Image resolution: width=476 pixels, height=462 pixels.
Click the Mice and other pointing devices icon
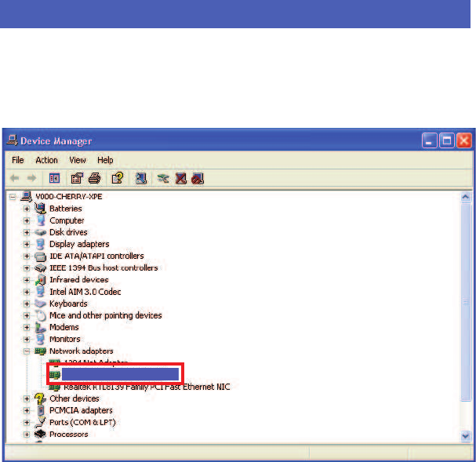(40, 315)
